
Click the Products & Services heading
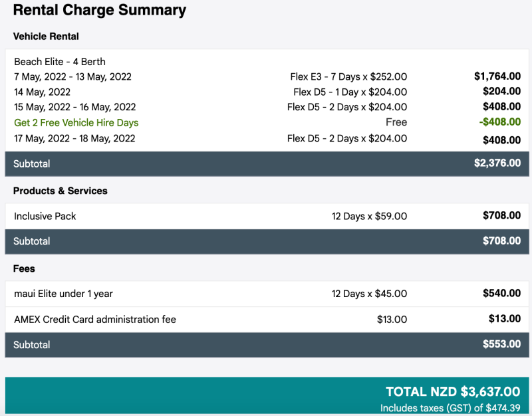tap(60, 191)
